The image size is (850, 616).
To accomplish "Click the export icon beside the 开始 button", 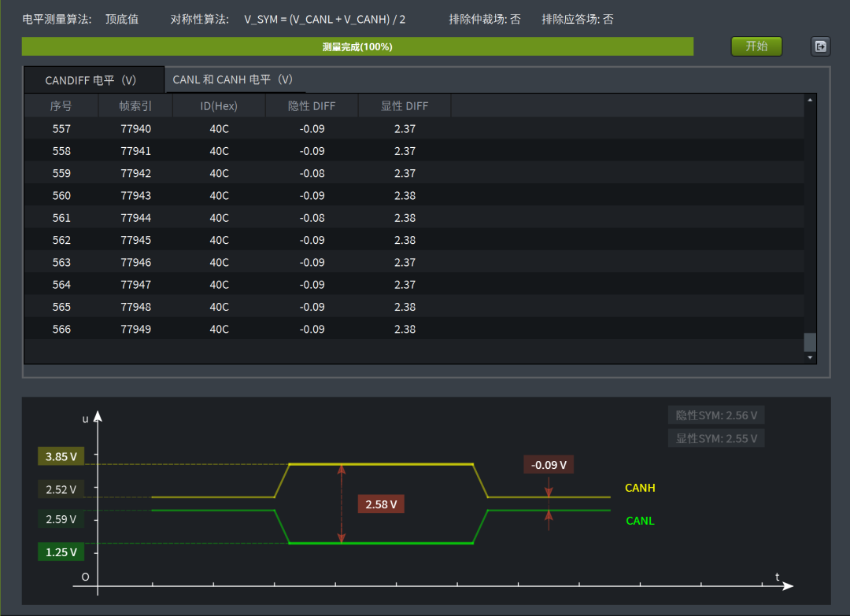I will pyautogui.click(x=821, y=46).
